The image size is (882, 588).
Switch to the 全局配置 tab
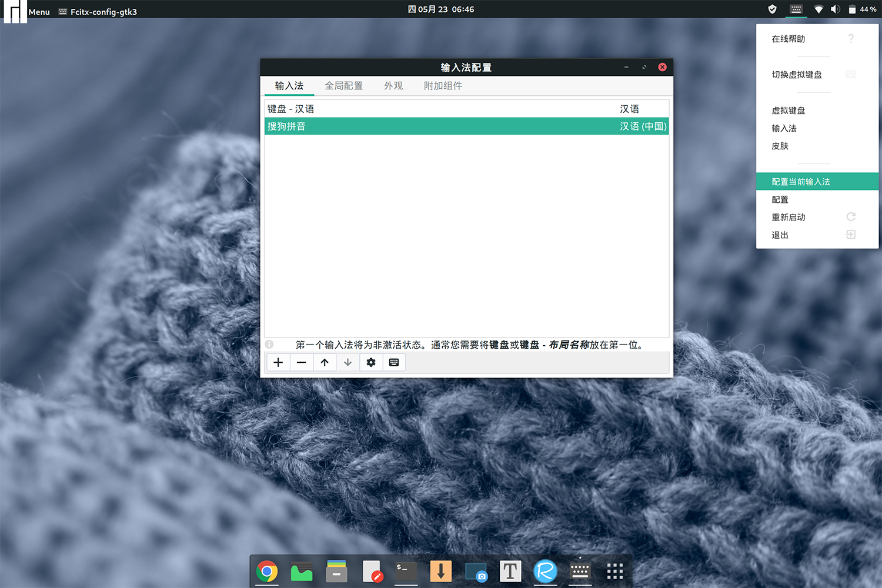tap(343, 86)
